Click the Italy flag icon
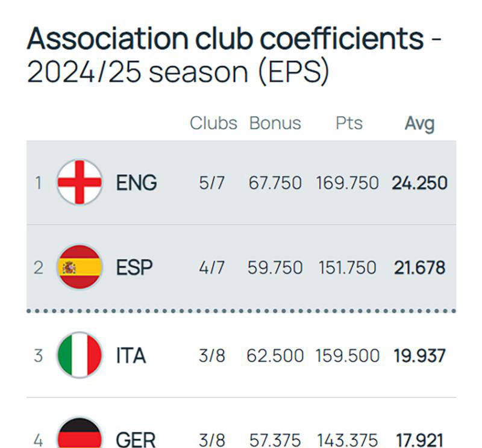 [x=80, y=355]
